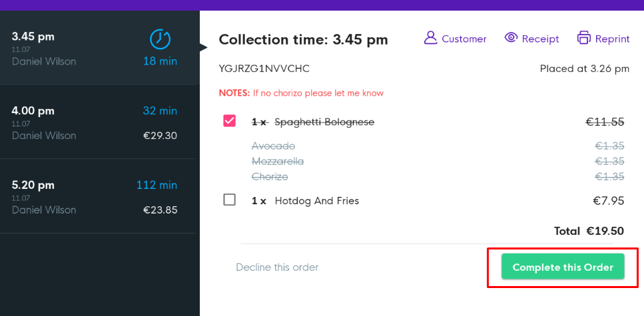Click the struck-through Avocado extra
644x316 pixels.
tap(273, 146)
